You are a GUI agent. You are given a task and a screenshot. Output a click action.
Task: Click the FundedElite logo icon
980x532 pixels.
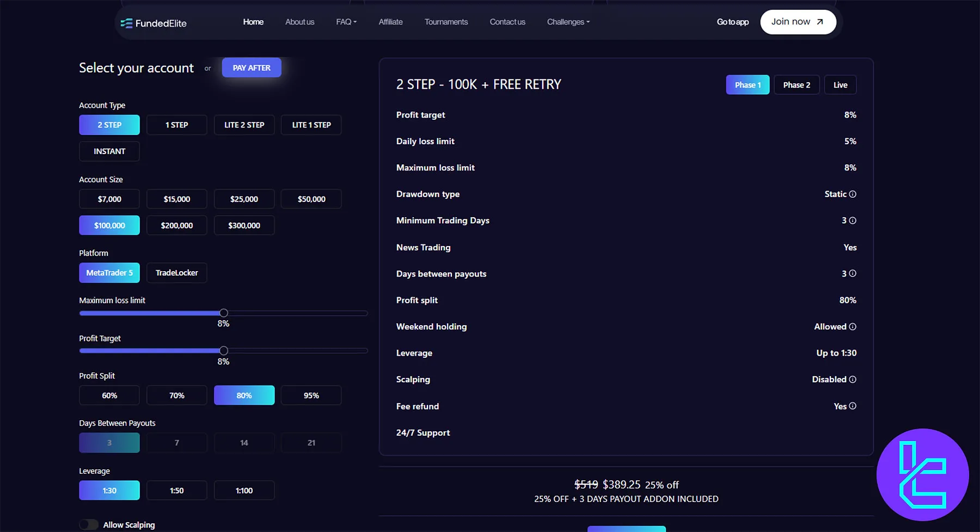pos(126,23)
